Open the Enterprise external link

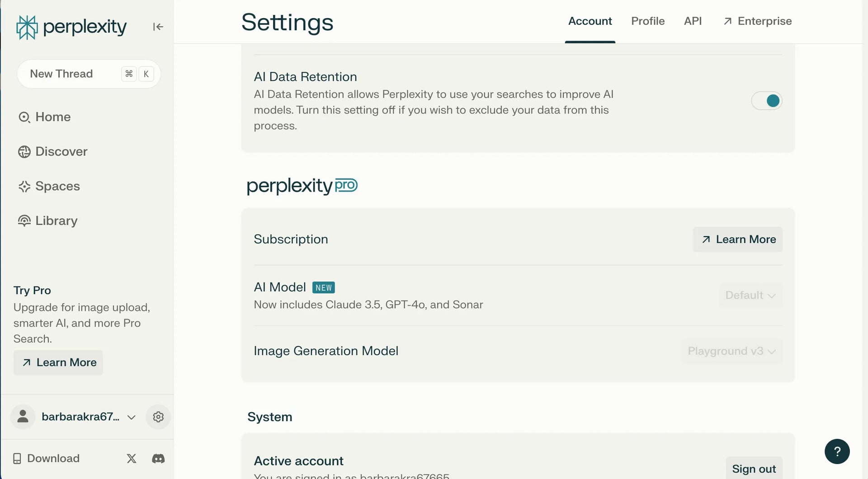pyautogui.click(x=758, y=21)
